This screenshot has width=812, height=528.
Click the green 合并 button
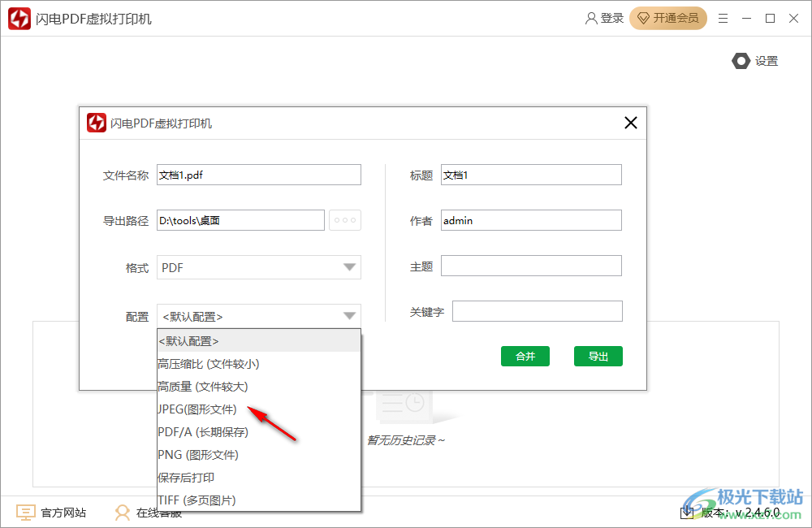coord(525,356)
